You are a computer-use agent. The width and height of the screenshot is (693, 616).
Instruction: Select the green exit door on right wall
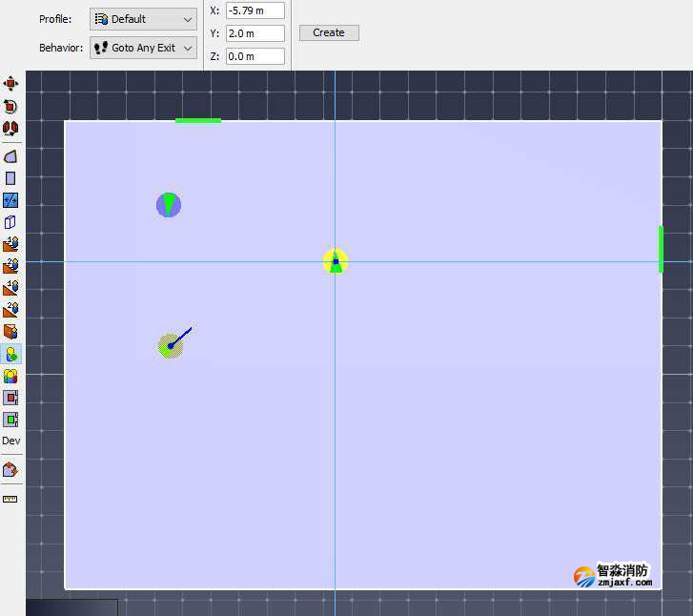point(661,249)
